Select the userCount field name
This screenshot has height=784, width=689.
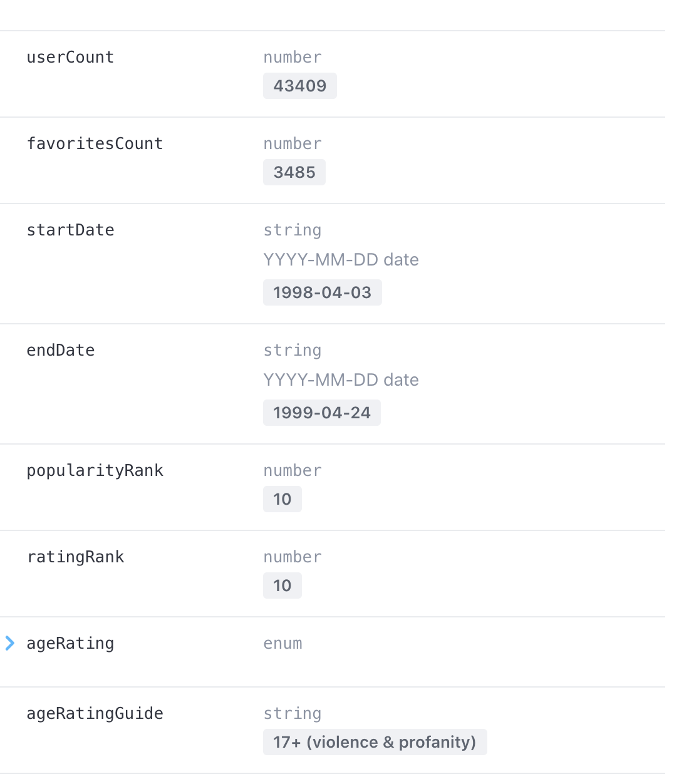(x=70, y=57)
